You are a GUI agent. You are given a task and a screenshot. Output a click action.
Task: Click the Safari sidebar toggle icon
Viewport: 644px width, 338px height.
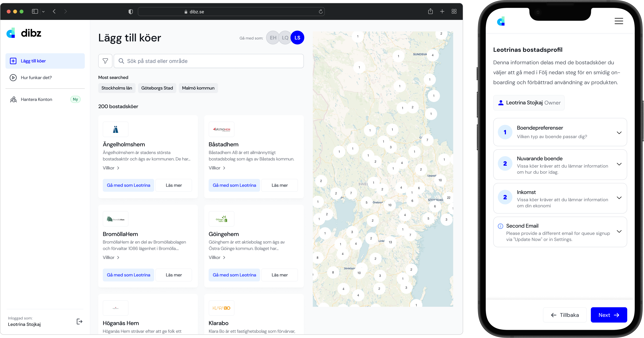35,12
